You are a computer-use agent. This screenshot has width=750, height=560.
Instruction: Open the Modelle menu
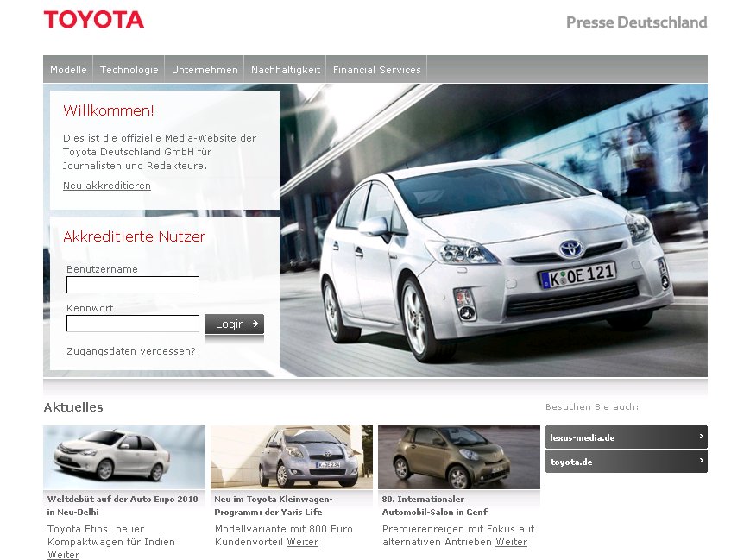[x=68, y=70]
